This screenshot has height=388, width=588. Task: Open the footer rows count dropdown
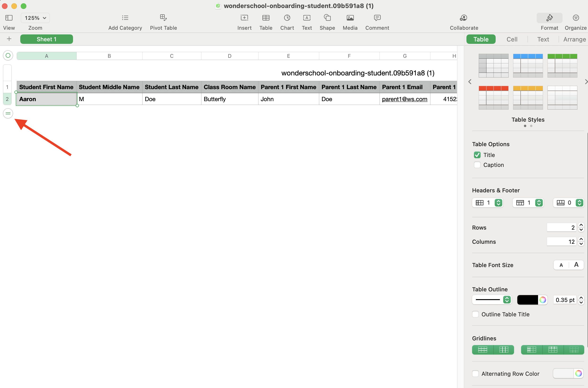pos(568,203)
